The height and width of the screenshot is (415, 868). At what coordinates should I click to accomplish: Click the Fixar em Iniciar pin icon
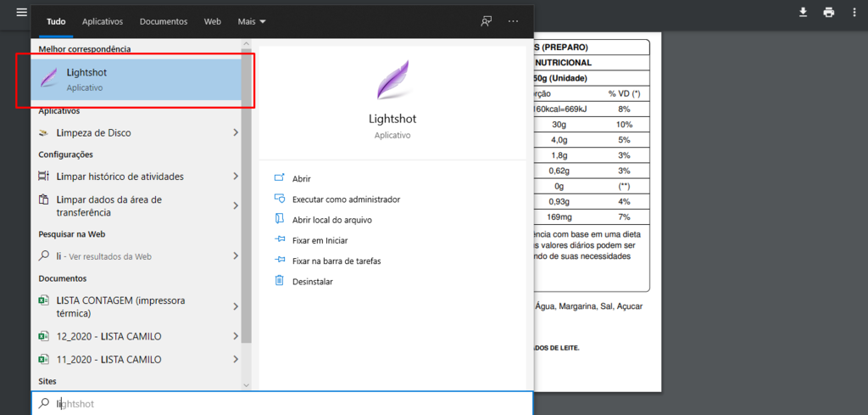click(x=280, y=240)
